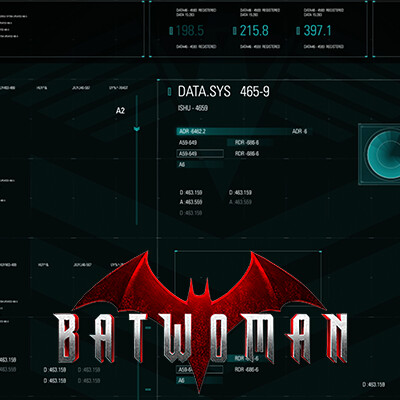
Task: Click the marker icon left of DATA.SYS
Action: (x=169, y=91)
